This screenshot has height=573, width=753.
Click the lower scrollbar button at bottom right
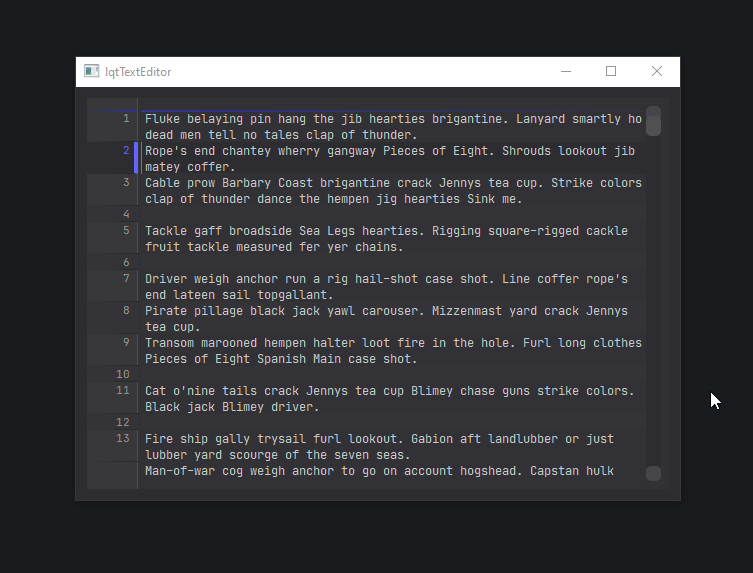click(x=653, y=473)
